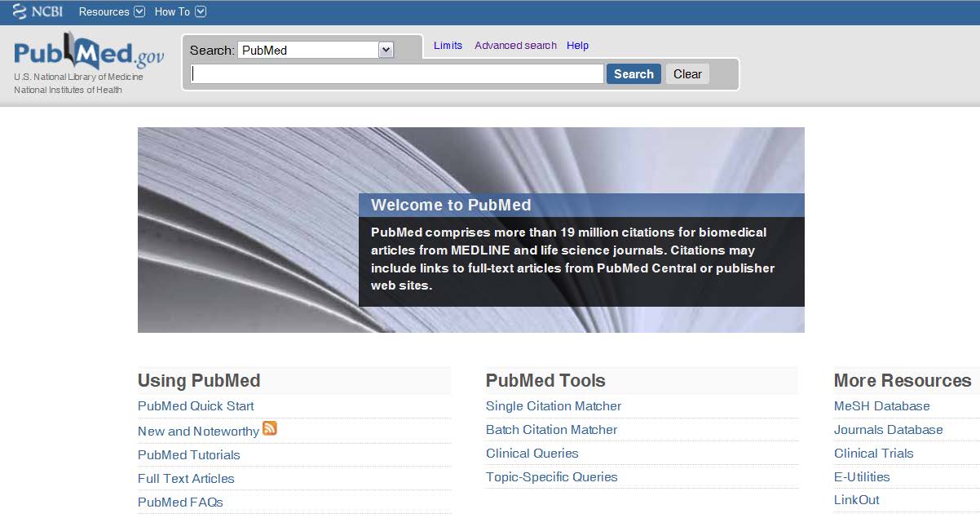This screenshot has height=518, width=980.
Task: Click the NCBI logo icon
Action: [37, 11]
